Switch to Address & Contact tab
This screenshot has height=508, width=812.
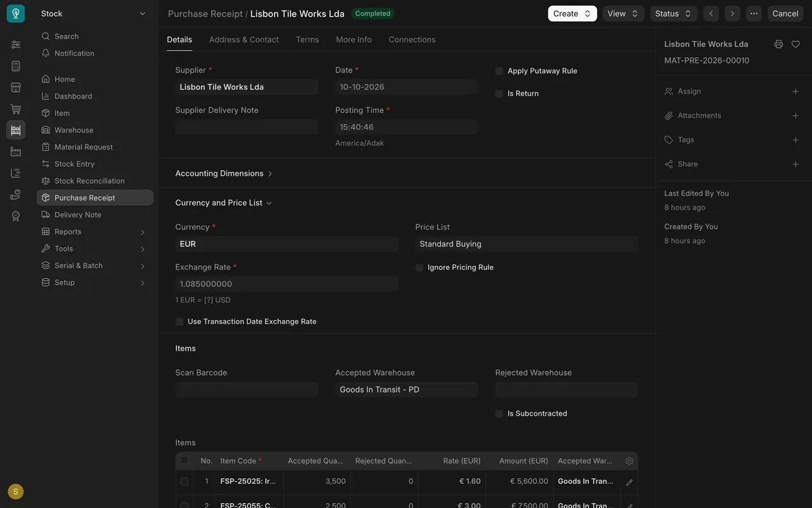244,39
